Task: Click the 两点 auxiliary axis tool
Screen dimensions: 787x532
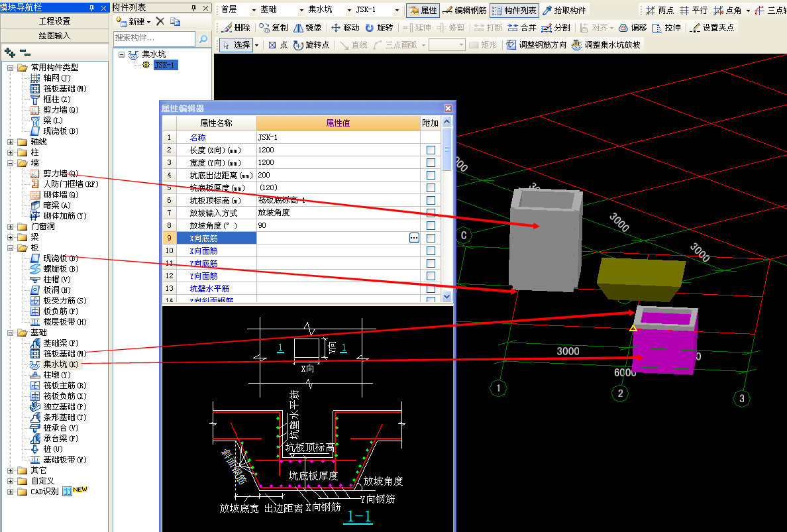Action: (660, 10)
